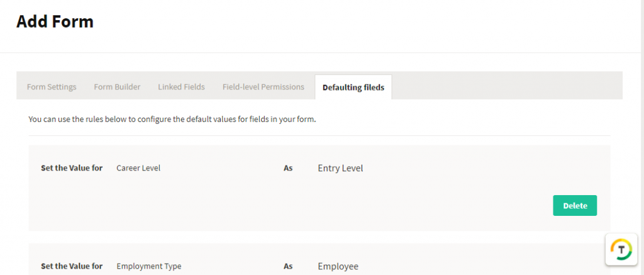The image size is (644, 275).
Task: Click the As label beside Entry Level
Action: point(288,168)
